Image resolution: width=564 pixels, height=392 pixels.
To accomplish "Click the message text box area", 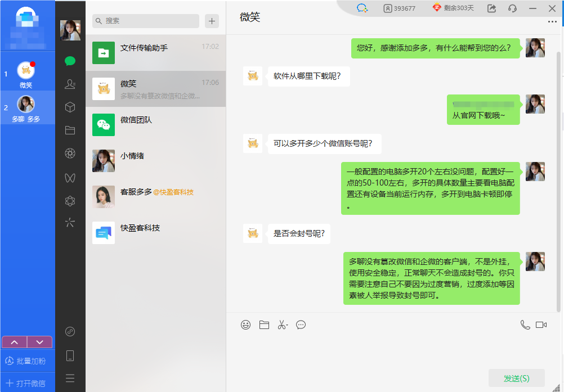I will tap(392, 350).
